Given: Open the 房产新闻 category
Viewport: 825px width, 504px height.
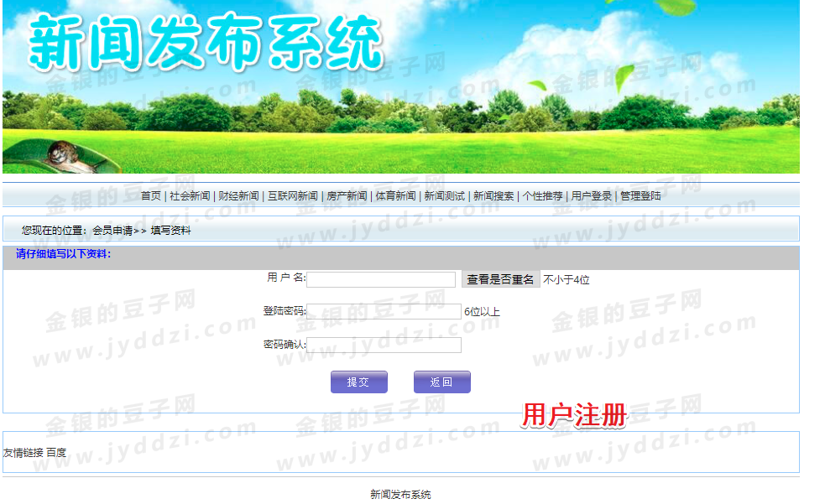Looking at the screenshot, I should (347, 196).
